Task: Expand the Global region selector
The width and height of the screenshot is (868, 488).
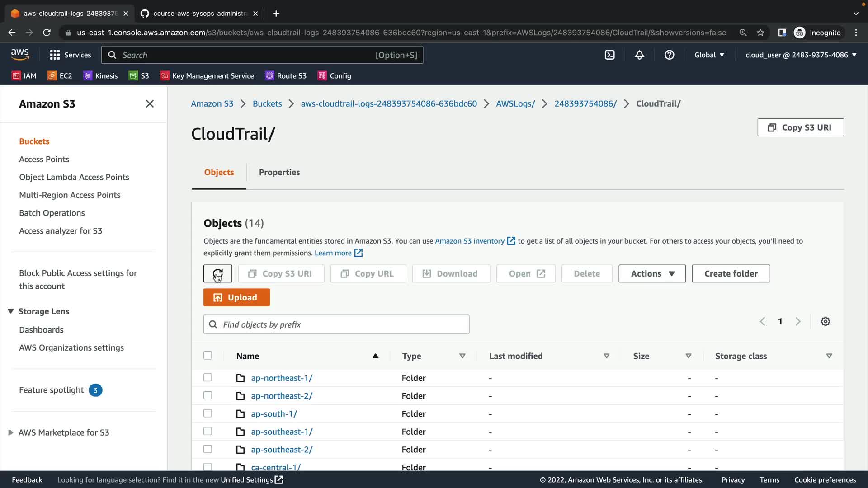Action: click(709, 55)
